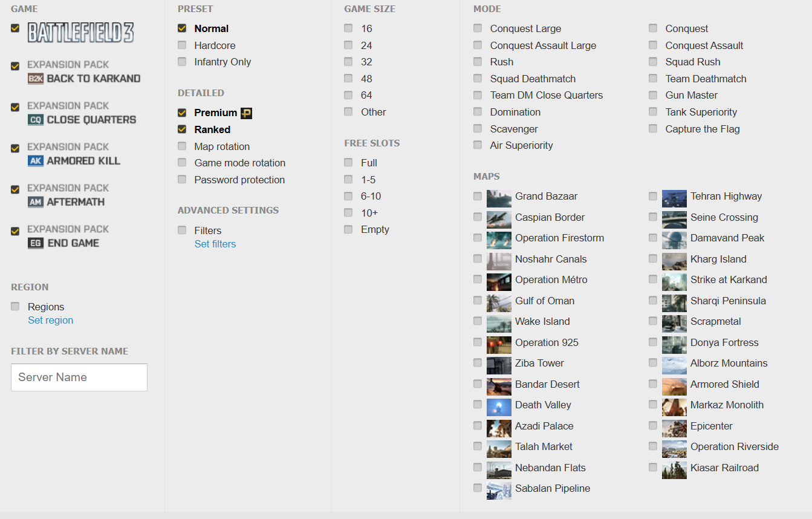Image resolution: width=812 pixels, height=519 pixels.
Task: Uncheck the Battlefield 3 game checkbox
Action: 15,28
